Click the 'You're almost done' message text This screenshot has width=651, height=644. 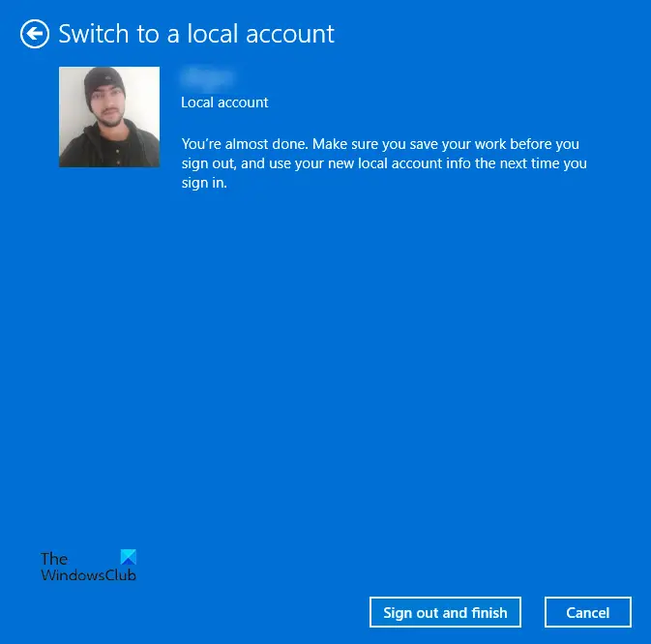(x=384, y=163)
